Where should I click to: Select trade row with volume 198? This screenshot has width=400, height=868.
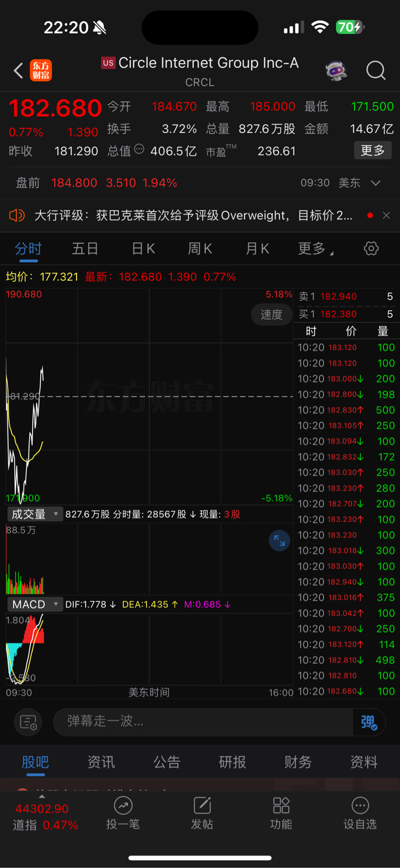point(346,395)
